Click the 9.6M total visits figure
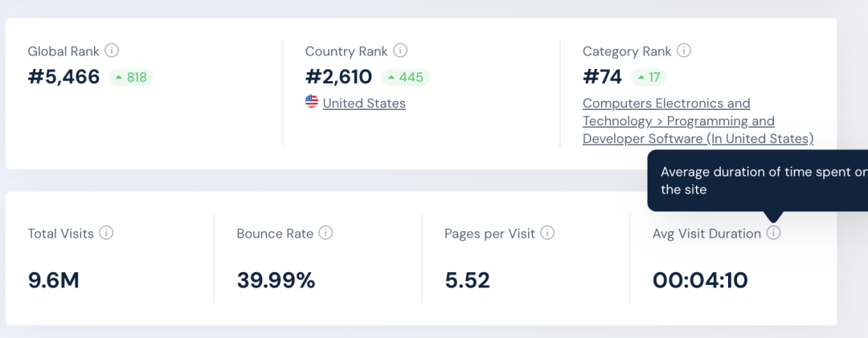The image size is (868, 338). click(x=54, y=280)
